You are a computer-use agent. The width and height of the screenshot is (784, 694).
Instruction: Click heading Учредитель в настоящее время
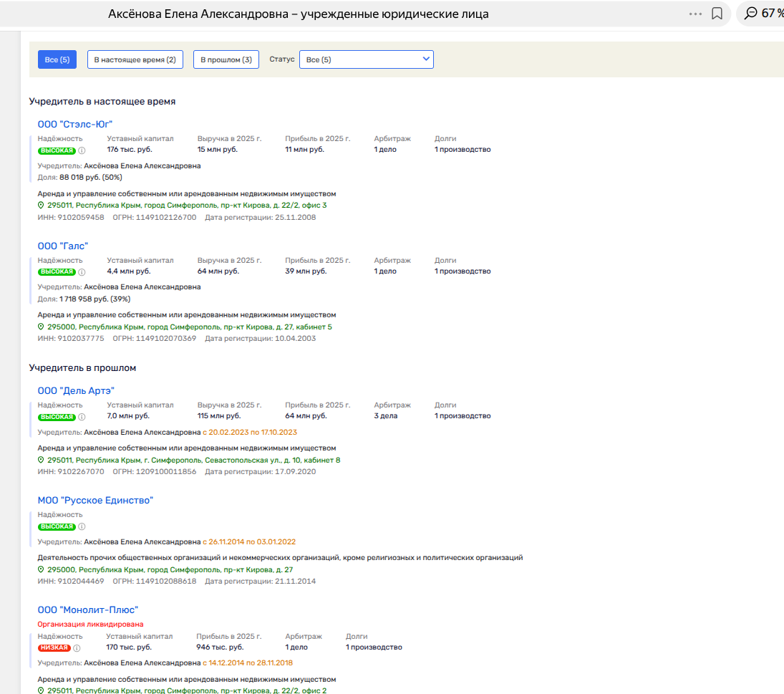(102, 102)
